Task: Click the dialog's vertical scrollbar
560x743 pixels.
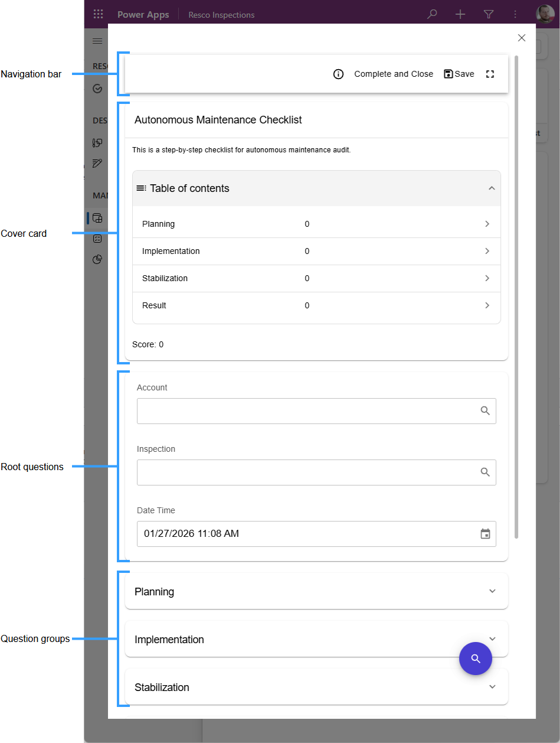Action: (517, 295)
